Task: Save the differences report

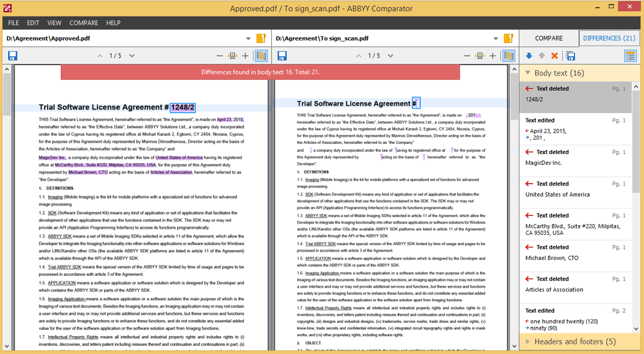Action: pos(570,56)
